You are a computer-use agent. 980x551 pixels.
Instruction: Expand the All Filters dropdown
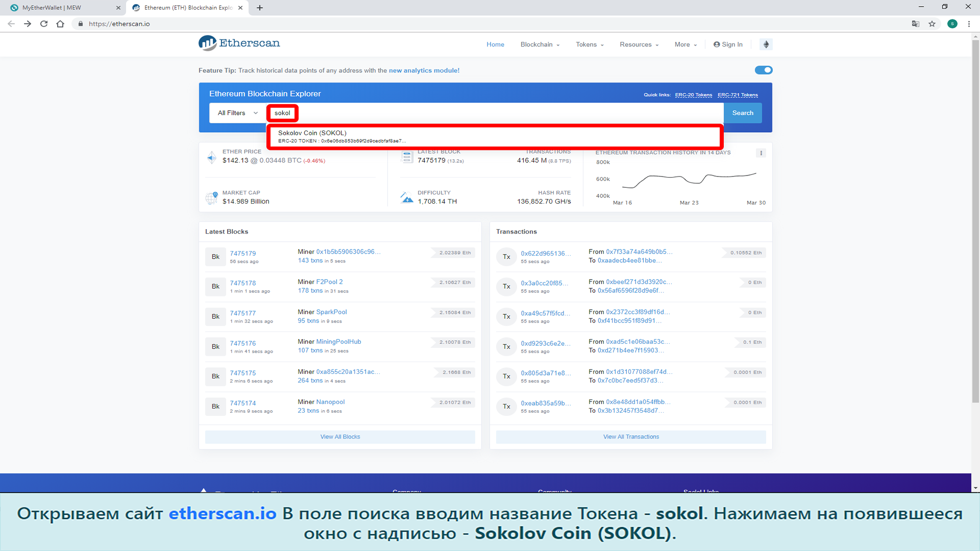click(237, 113)
